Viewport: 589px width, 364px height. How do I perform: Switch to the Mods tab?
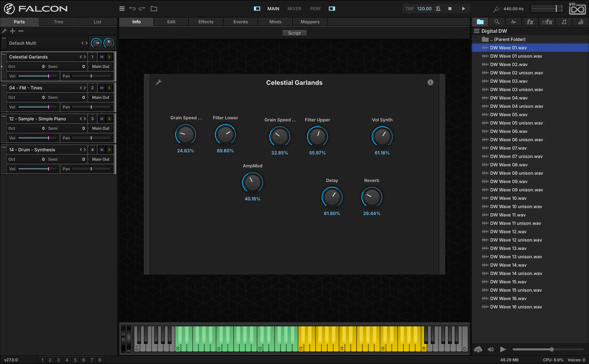coord(275,22)
